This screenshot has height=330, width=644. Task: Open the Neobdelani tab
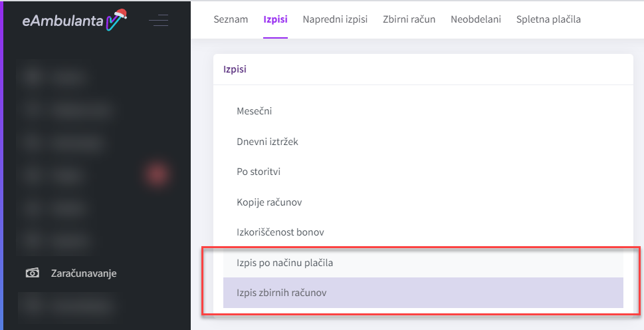(x=476, y=19)
